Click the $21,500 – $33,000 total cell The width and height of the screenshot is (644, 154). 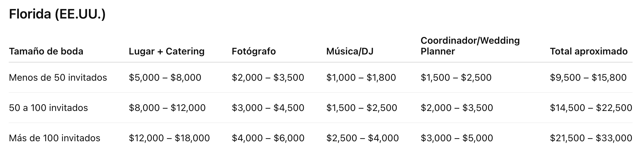591,138
